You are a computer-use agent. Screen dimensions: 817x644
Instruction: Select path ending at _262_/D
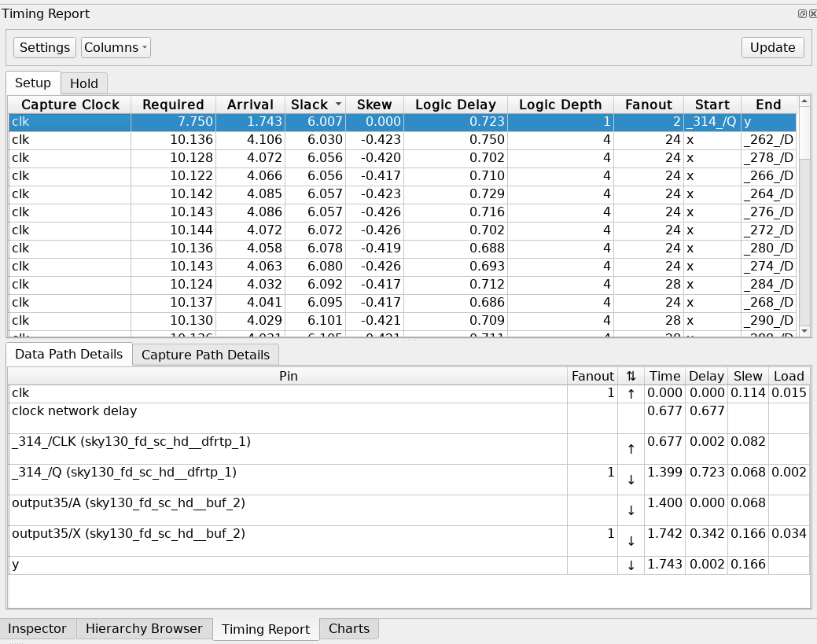403,140
